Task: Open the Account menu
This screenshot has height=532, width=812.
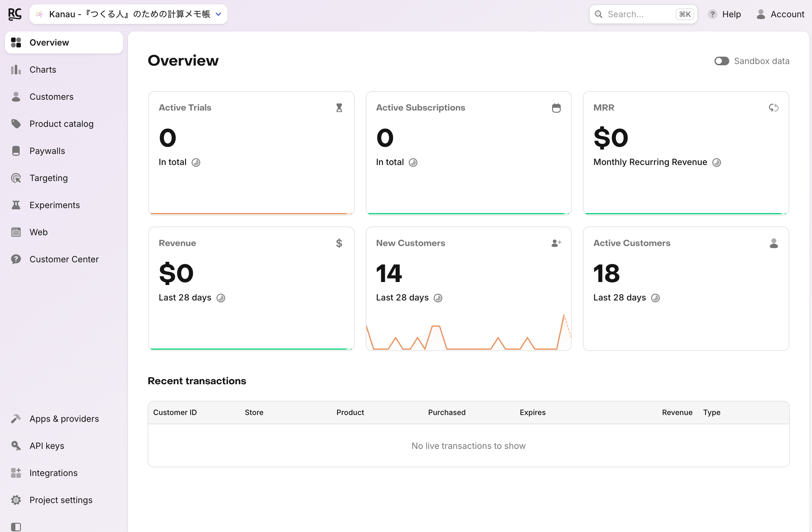Action: click(781, 14)
